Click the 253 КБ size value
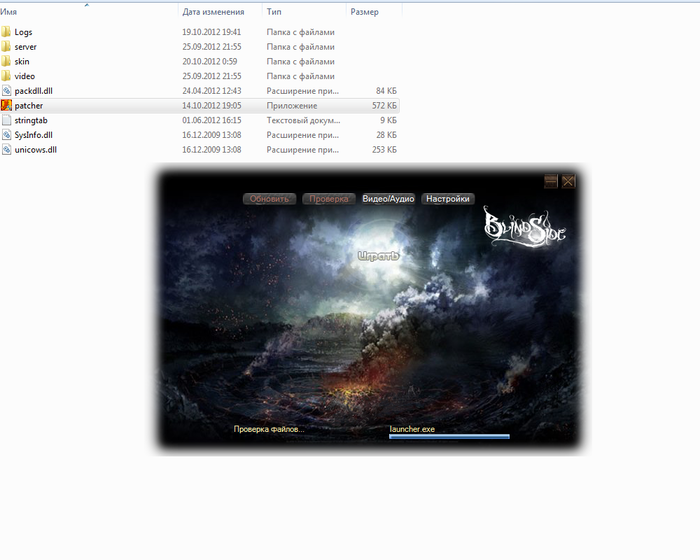 (384, 150)
